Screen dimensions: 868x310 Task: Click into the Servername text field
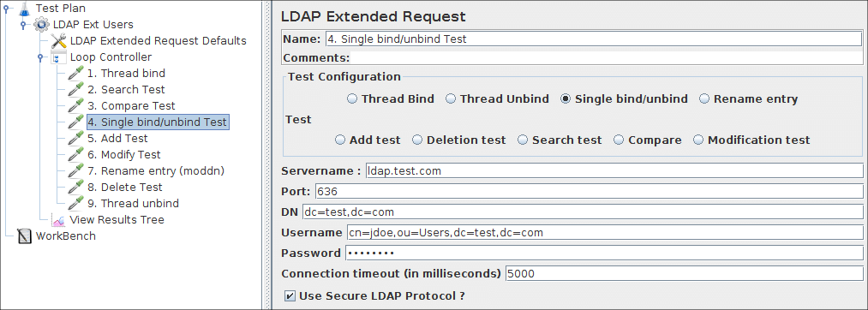(x=614, y=171)
